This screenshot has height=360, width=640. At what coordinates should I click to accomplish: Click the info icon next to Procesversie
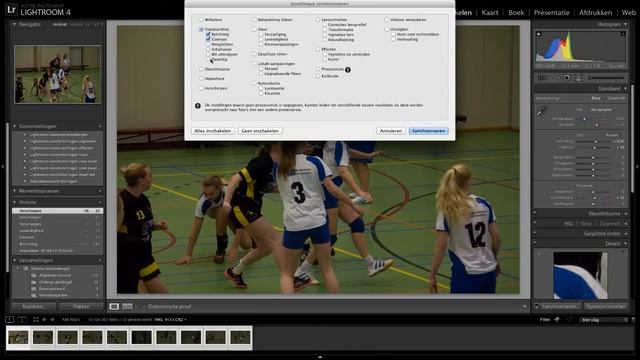pyautogui.click(x=348, y=70)
